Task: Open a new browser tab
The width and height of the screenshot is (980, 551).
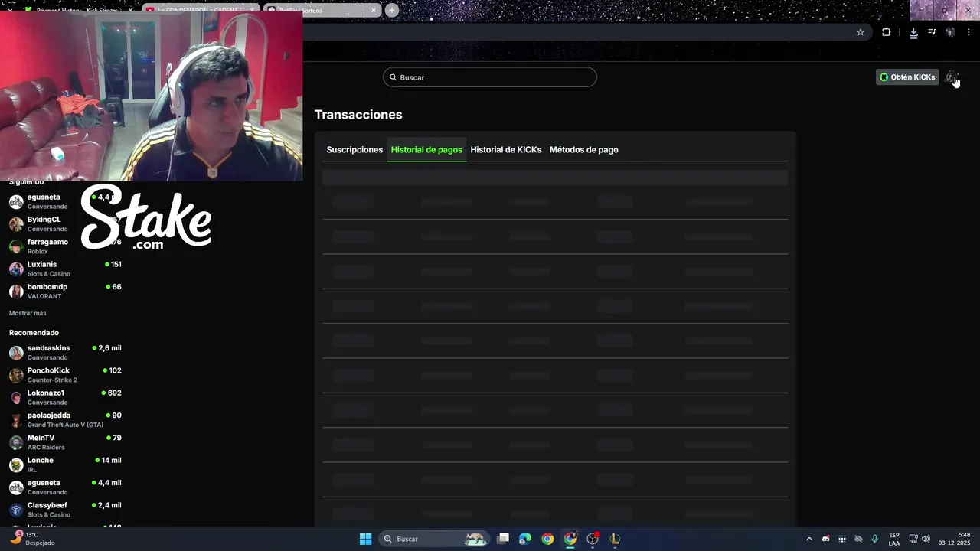Action: point(392,10)
